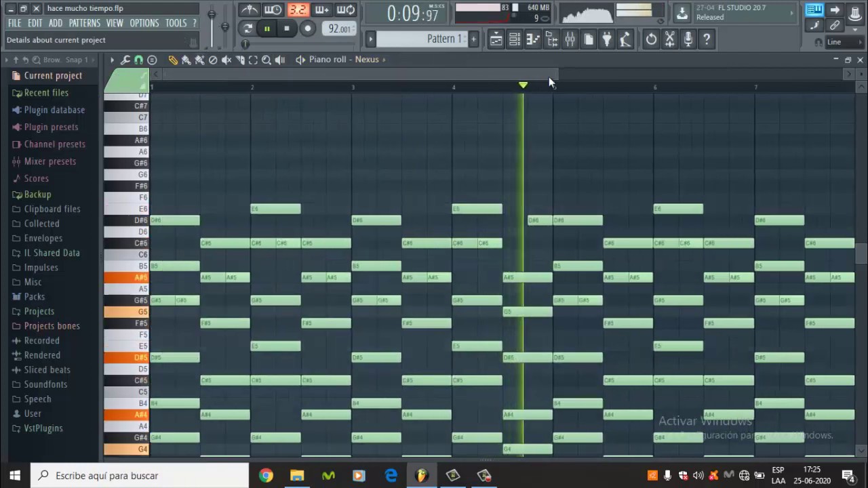This screenshot has width=868, height=488.
Task: Expand the Projects folder in browser
Action: (x=39, y=311)
